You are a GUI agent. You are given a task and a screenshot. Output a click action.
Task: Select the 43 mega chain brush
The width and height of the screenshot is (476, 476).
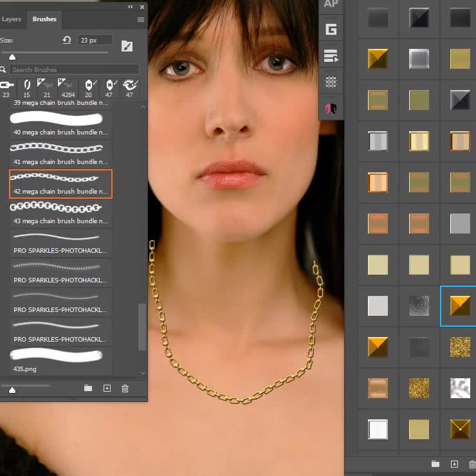(x=60, y=214)
